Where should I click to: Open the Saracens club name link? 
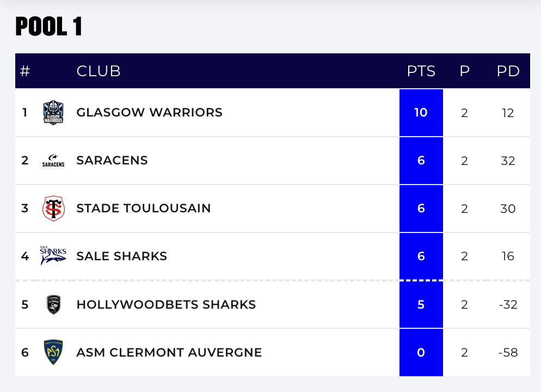pos(112,161)
